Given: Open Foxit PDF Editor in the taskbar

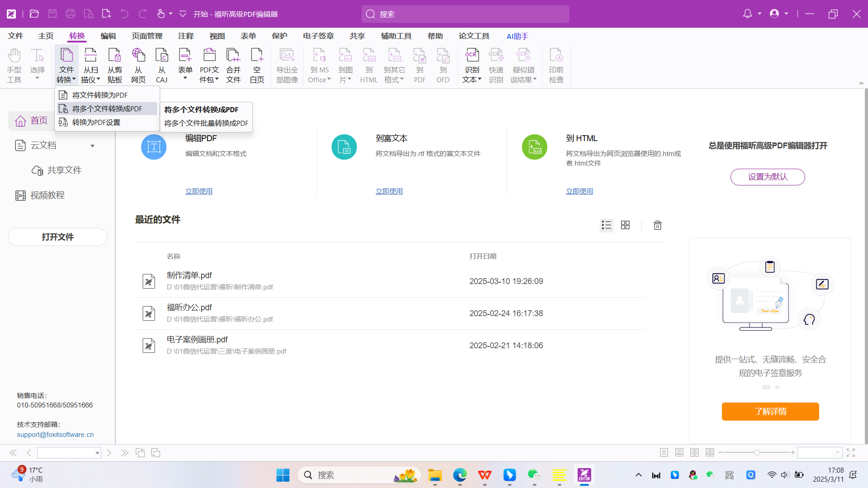Looking at the screenshot, I should coord(584,475).
